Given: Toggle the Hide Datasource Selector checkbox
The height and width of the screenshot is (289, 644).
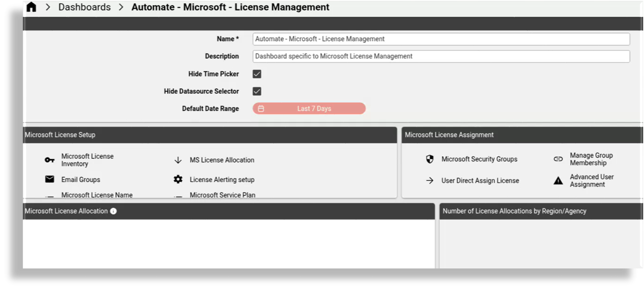Looking at the screenshot, I should pyautogui.click(x=257, y=91).
